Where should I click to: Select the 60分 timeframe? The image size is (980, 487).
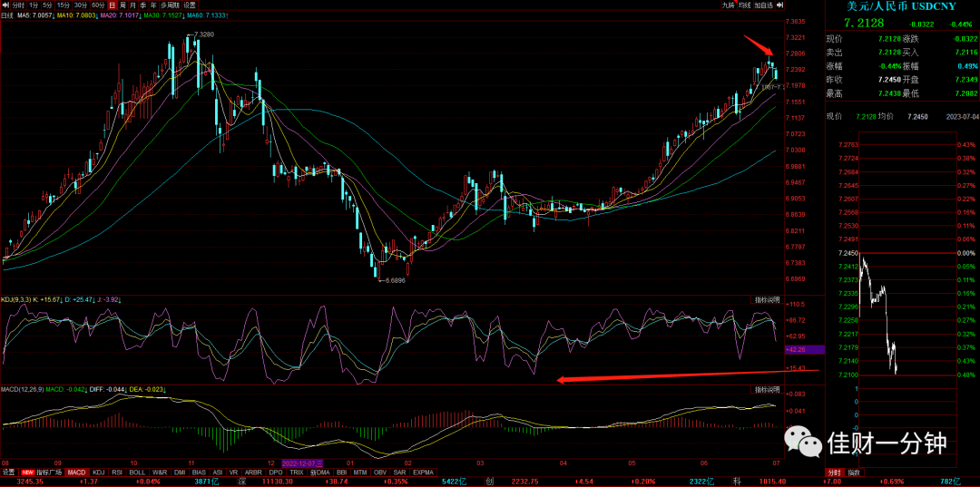pos(98,5)
